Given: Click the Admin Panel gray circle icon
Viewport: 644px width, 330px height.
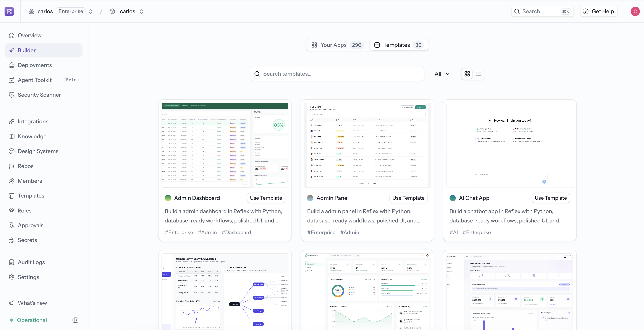Looking at the screenshot, I should point(310,198).
